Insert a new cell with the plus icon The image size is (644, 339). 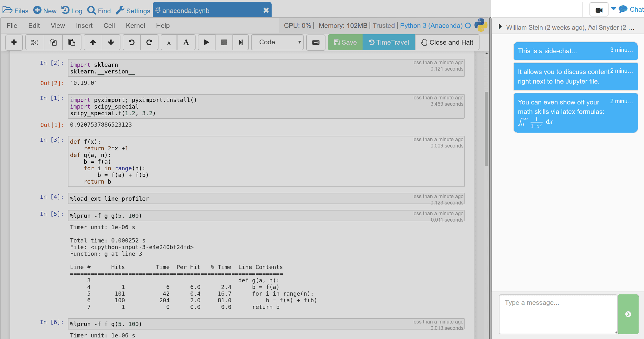(x=14, y=42)
